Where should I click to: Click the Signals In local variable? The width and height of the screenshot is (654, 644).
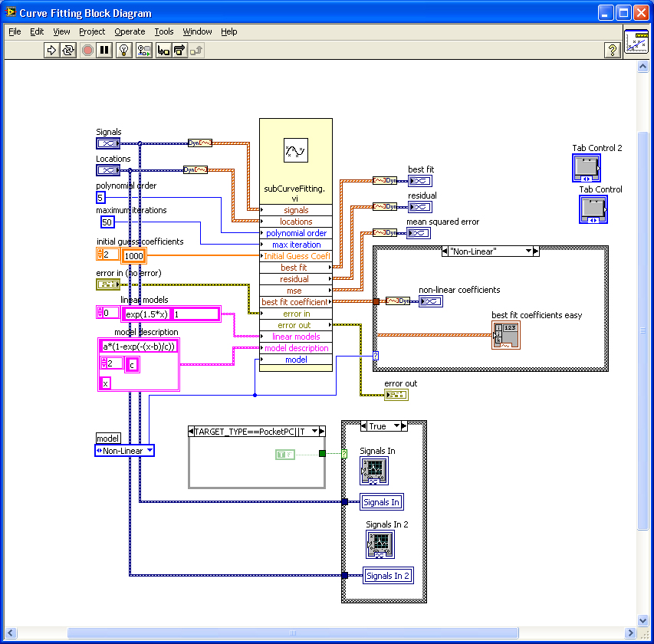click(x=381, y=502)
